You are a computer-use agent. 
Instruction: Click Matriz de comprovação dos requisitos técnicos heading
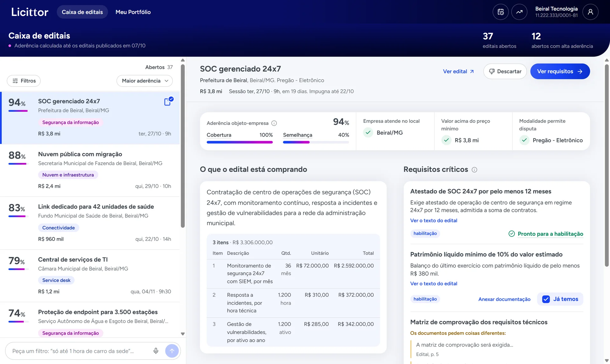pos(479,322)
